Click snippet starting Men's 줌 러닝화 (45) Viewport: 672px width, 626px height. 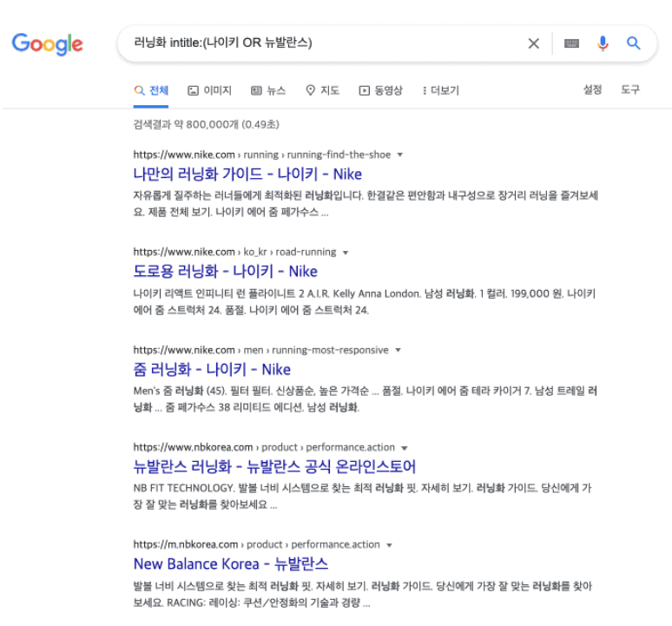coord(366,399)
